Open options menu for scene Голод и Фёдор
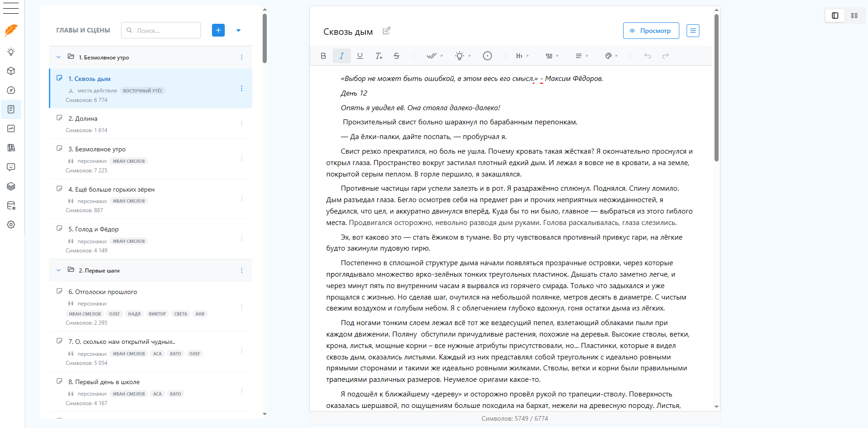Image resolution: width=868 pixels, height=428 pixels. coord(242,239)
